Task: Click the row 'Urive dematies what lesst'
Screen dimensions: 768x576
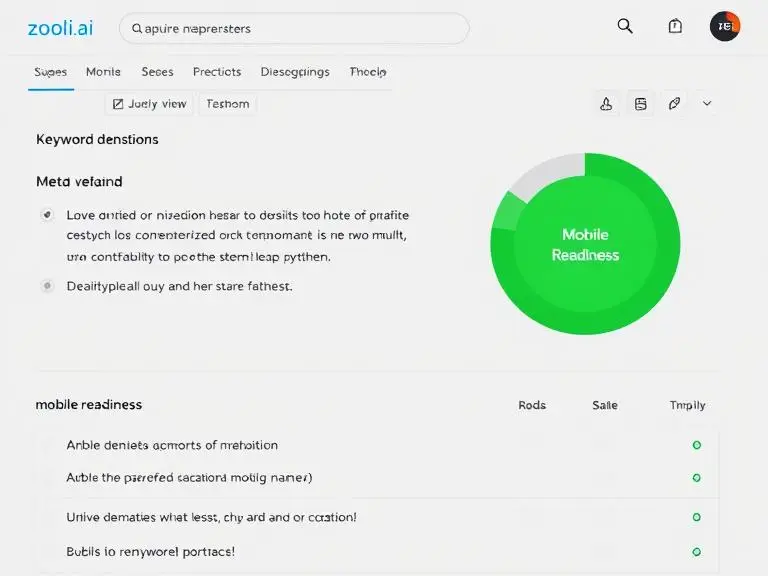Action: tap(377, 517)
